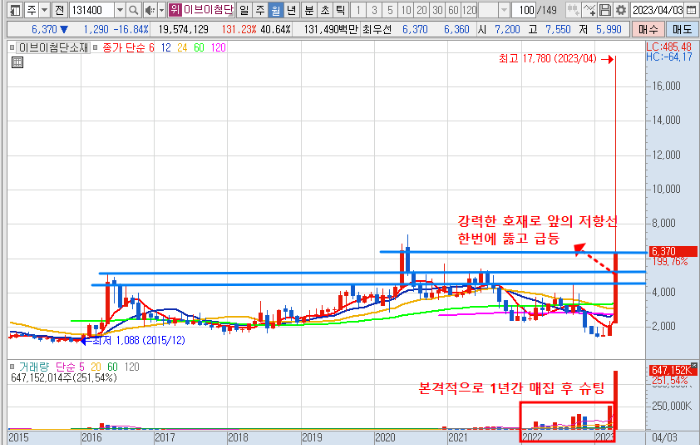The image size is (700, 445).
Task: Switch to tick chart 틱
Action: pyautogui.click(x=341, y=10)
